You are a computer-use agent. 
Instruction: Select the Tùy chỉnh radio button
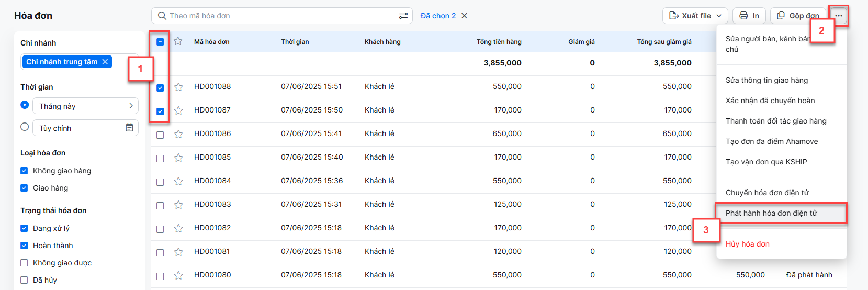pos(25,127)
